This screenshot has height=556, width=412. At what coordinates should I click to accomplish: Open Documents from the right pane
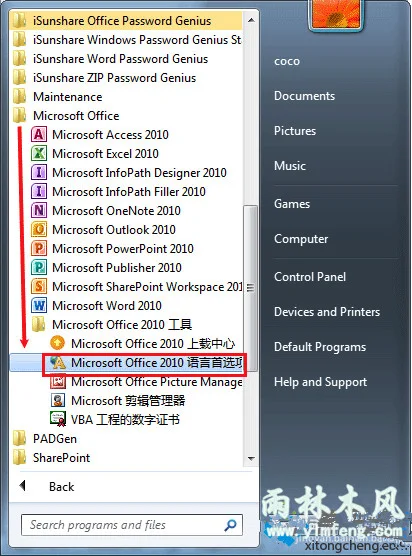click(305, 96)
